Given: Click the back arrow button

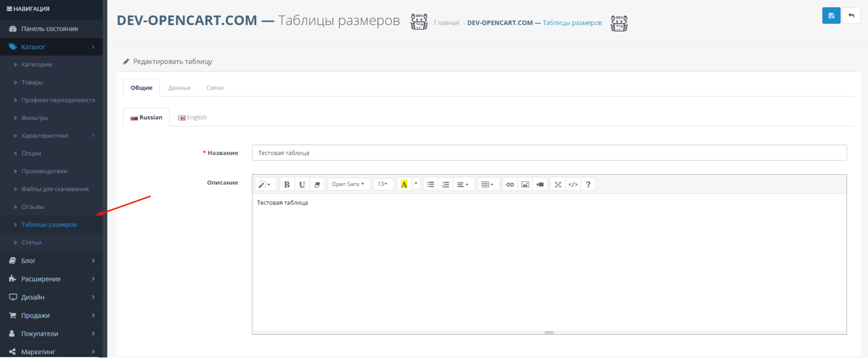Looking at the screenshot, I should point(851,16).
